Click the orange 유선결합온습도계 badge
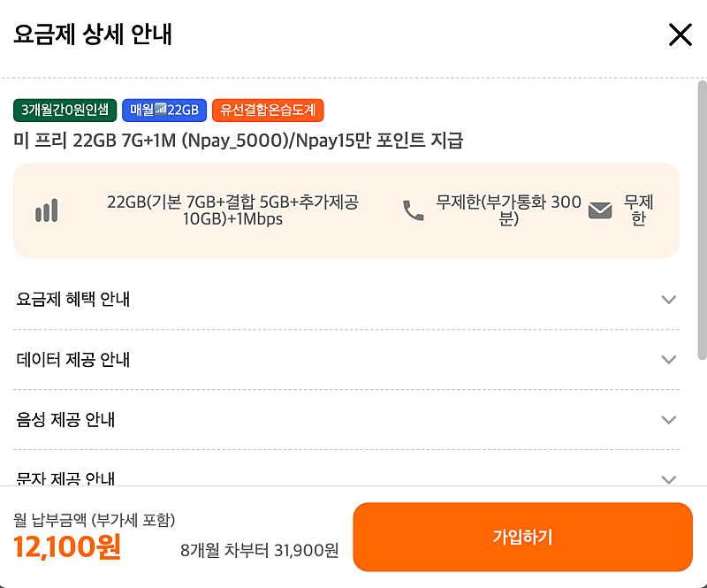This screenshot has width=707, height=588. 268,111
